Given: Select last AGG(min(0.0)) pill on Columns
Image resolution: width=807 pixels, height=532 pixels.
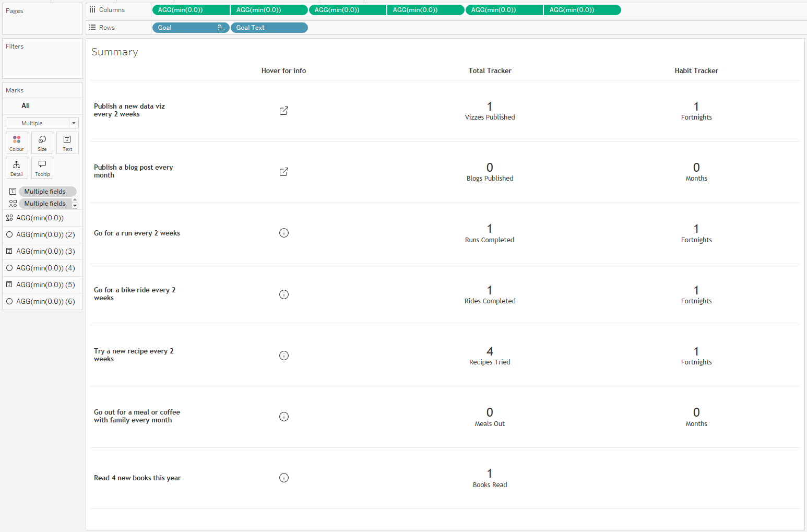Looking at the screenshot, I should pyautogui.click(x=582, y=10).
